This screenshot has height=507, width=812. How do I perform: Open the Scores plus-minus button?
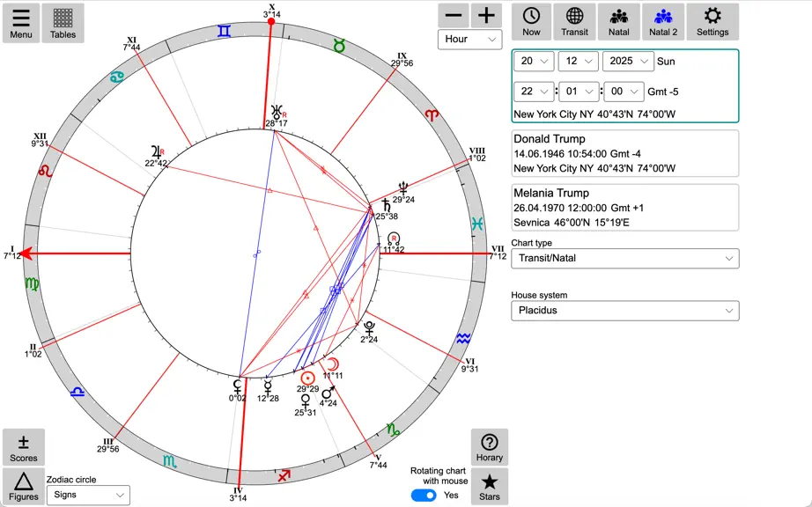pyautogui.click(x=23, y=447)
